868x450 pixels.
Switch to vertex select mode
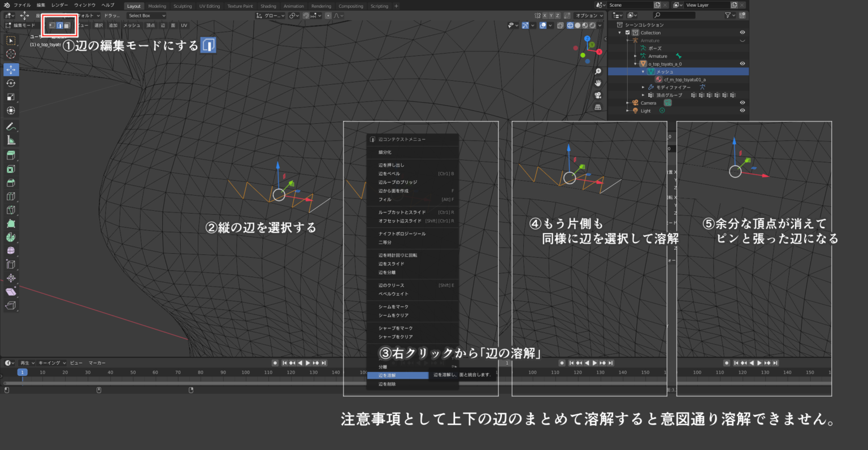(52, 25)
